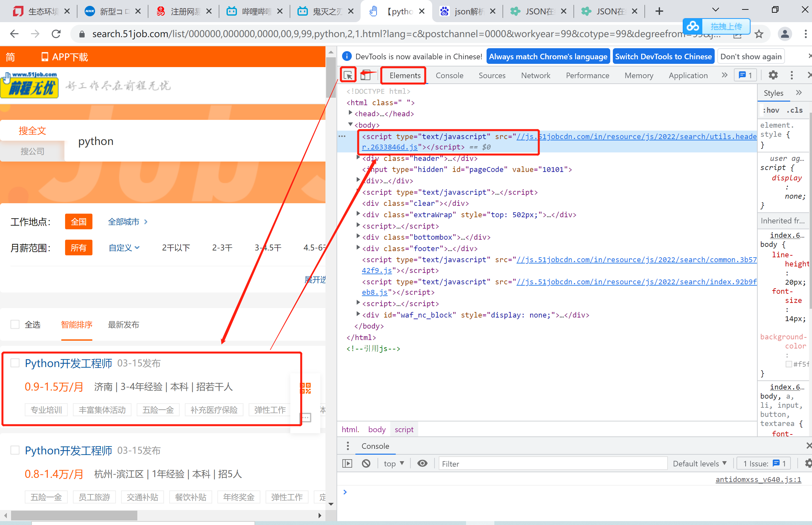Viewport: 812px width, 525px height.
Task: Collapse the body element node
Action: tap(350, 124)
